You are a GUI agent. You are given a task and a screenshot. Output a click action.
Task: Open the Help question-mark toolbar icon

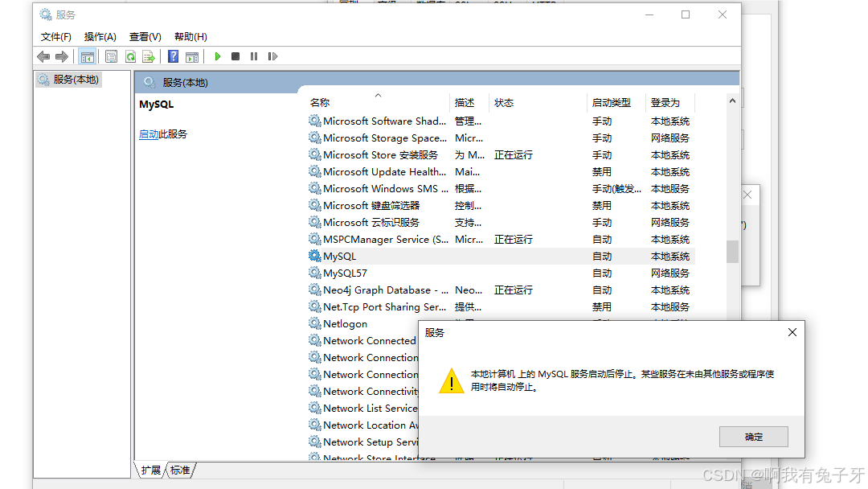tap(174, 56)
